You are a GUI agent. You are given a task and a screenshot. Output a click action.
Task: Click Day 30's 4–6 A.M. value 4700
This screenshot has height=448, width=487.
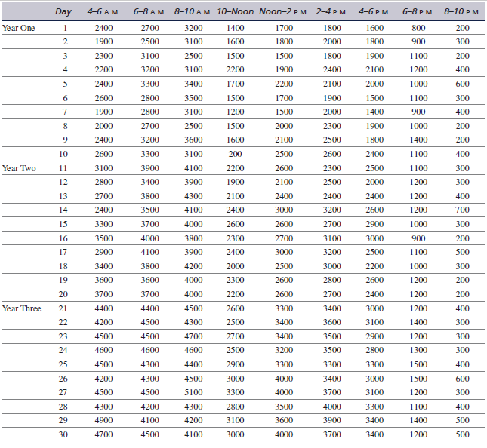103,434
